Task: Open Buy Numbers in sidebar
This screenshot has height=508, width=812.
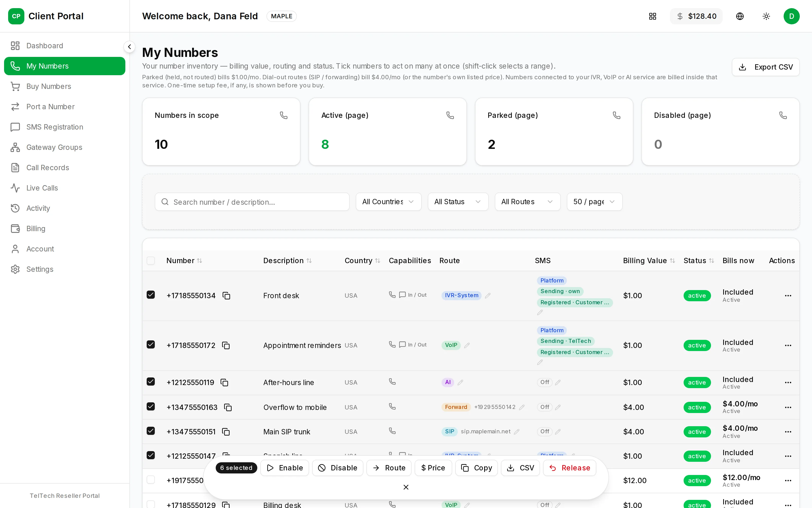Action: 64,86
